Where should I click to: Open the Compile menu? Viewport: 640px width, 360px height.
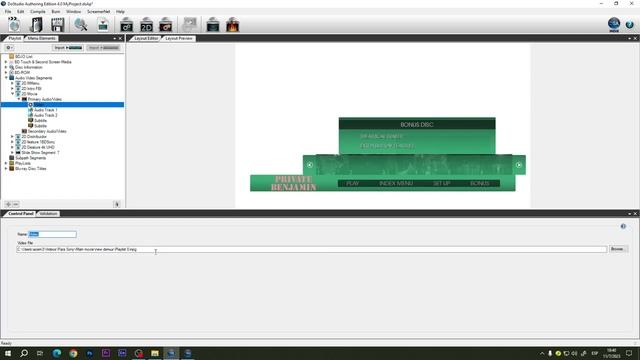pos(38,12)
